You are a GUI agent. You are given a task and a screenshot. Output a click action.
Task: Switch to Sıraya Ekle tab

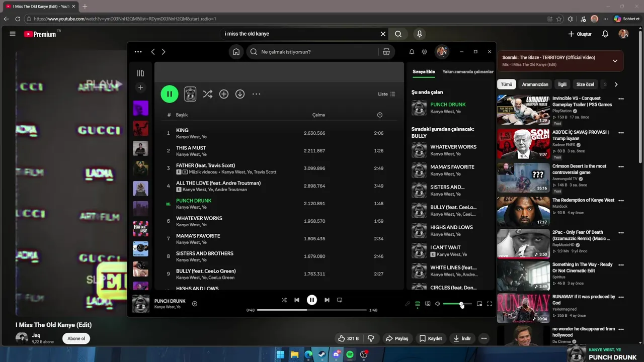click(x=424, y=71)
